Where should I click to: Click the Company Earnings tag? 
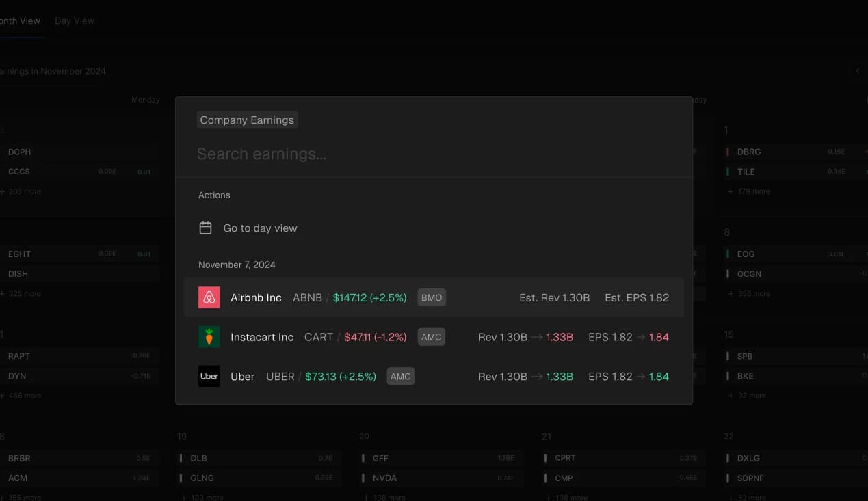coord(247,120)
